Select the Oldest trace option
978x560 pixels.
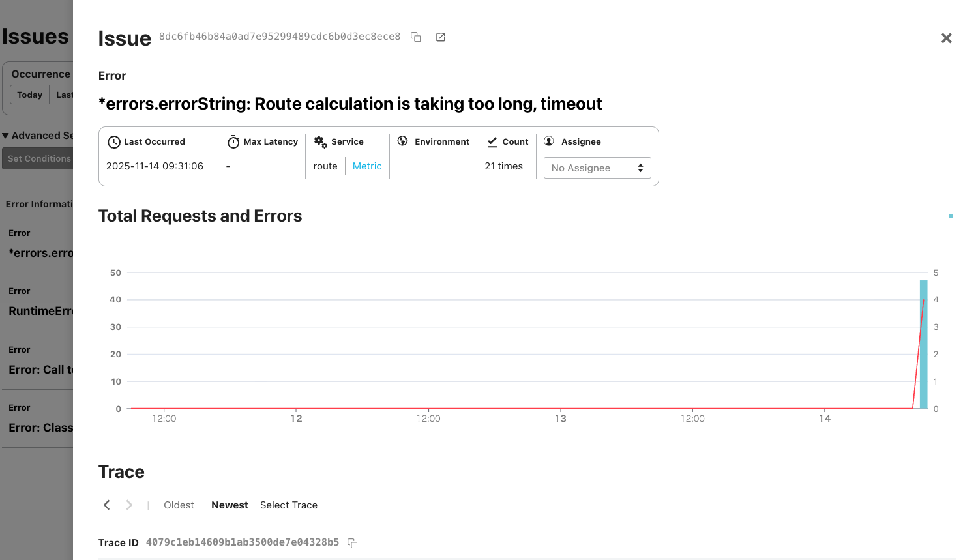[179, 505]
